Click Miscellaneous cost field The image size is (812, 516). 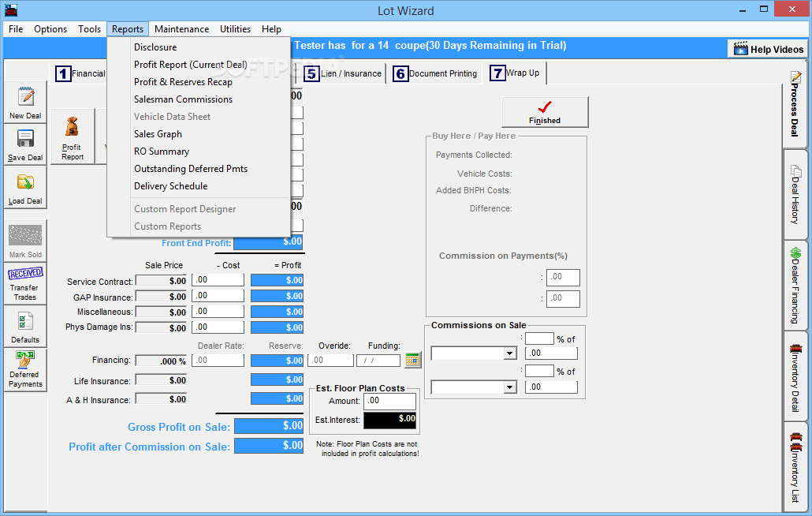218,312
